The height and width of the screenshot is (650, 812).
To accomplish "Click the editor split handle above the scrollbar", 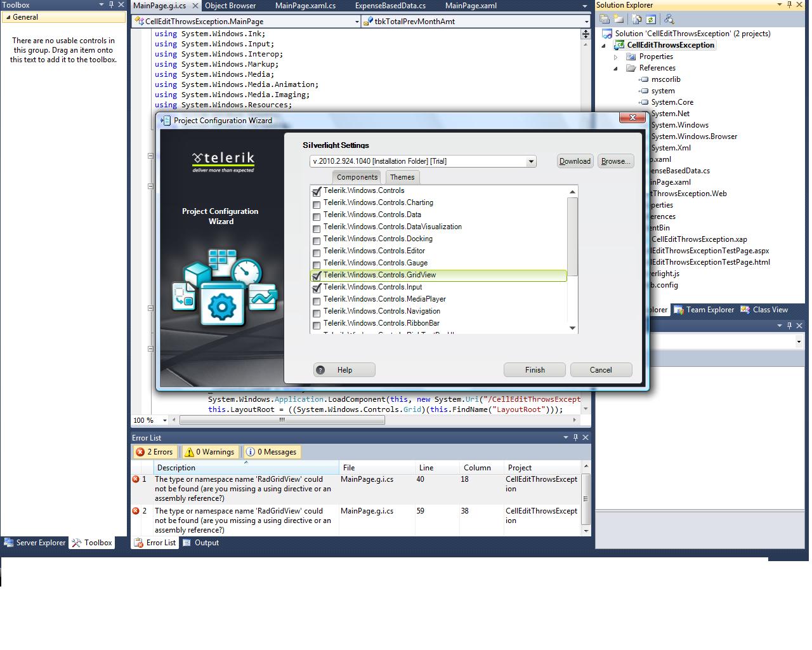I will 586,34.
